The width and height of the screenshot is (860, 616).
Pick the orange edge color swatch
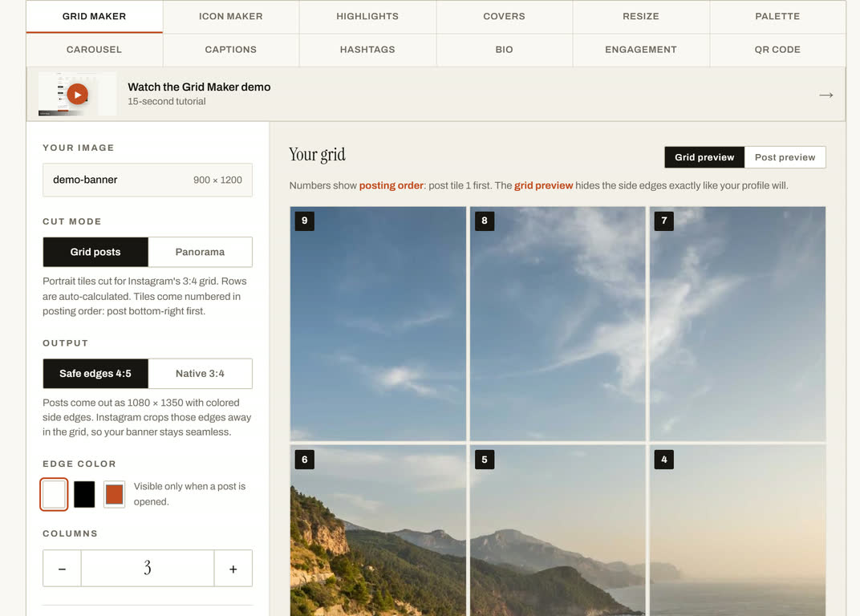click(114, 494)
